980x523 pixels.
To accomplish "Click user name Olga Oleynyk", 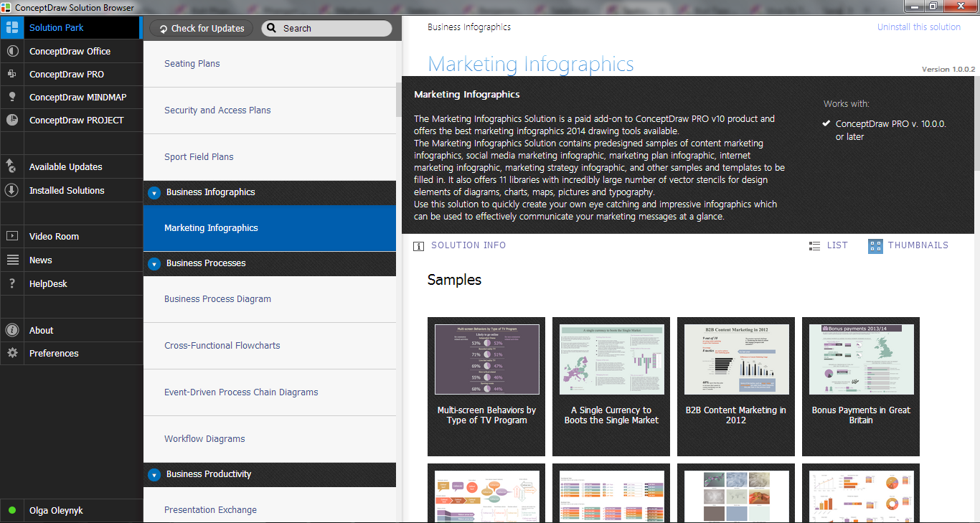I will 56,511.
